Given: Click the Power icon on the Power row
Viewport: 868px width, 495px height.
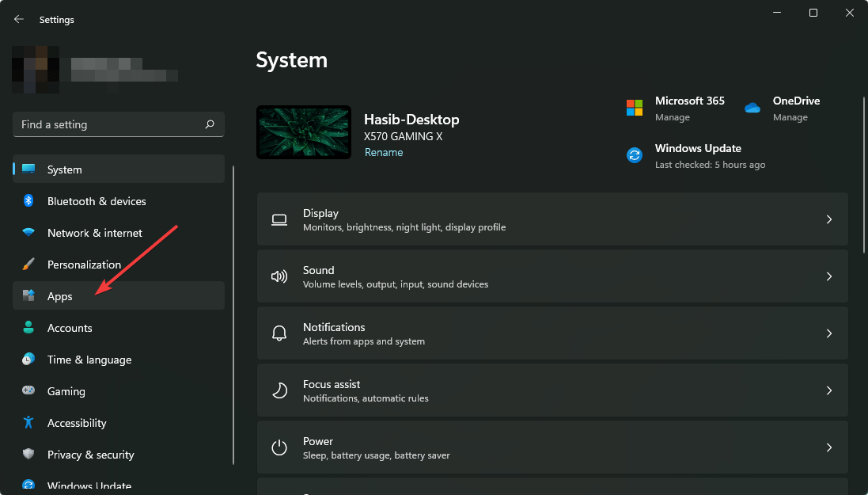Looking at the screenshot, I should pyautogui.click(x=279, y=447).
